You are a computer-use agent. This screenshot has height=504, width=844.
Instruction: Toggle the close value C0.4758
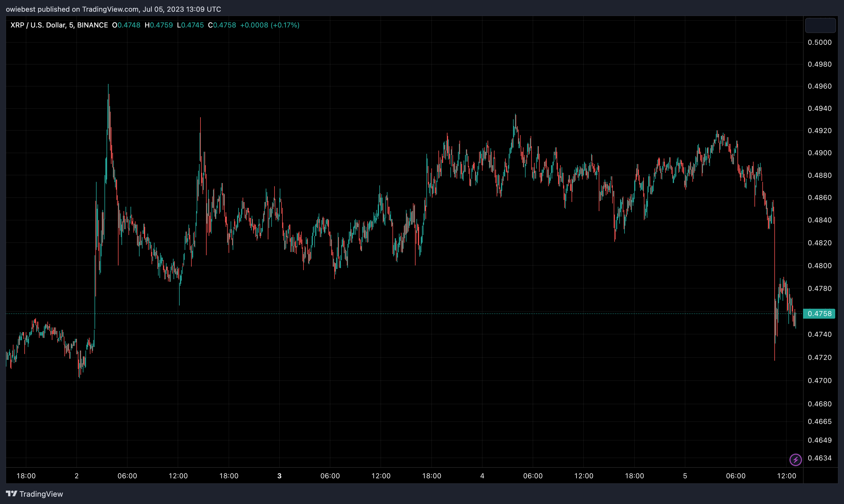point(222,25)
